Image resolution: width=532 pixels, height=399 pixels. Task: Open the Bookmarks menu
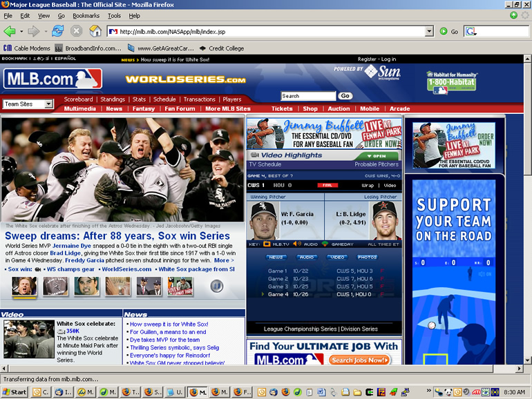point(86,16)
